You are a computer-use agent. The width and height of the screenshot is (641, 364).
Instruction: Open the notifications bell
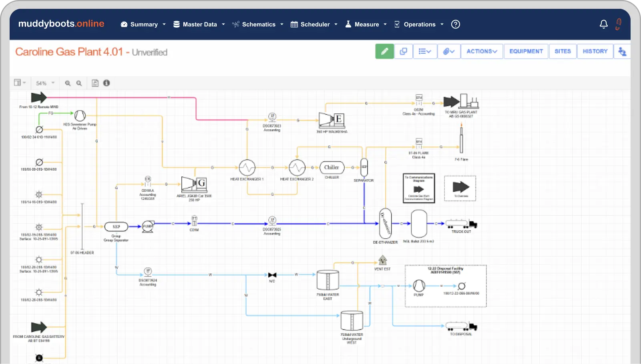click(x=603, y=24)
